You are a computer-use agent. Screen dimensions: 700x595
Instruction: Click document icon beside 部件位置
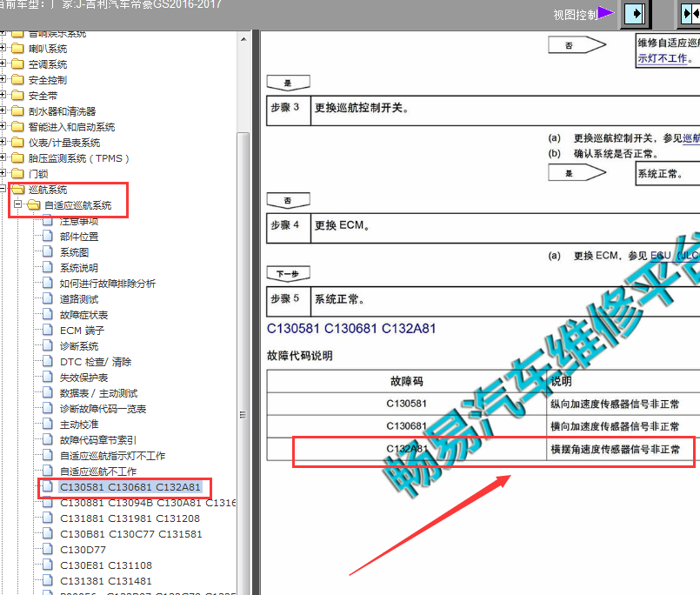click(47, 236)
